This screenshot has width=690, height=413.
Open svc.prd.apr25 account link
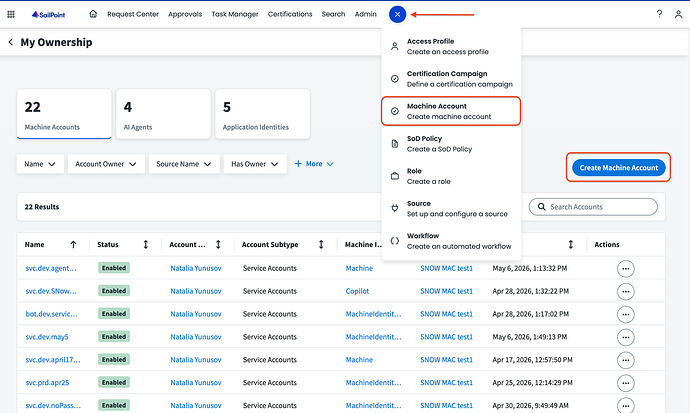(x=48, y=383)
